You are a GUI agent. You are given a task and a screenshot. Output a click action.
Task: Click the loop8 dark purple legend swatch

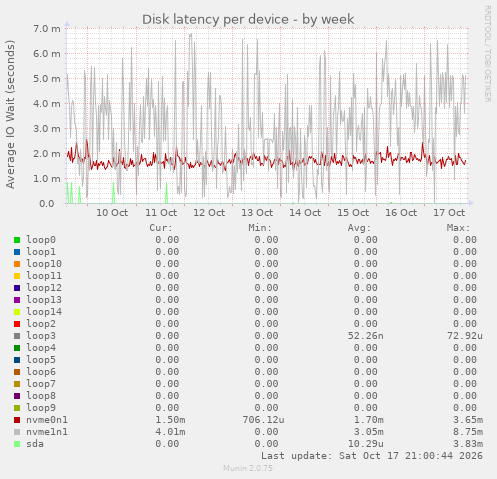coord(17,396)
